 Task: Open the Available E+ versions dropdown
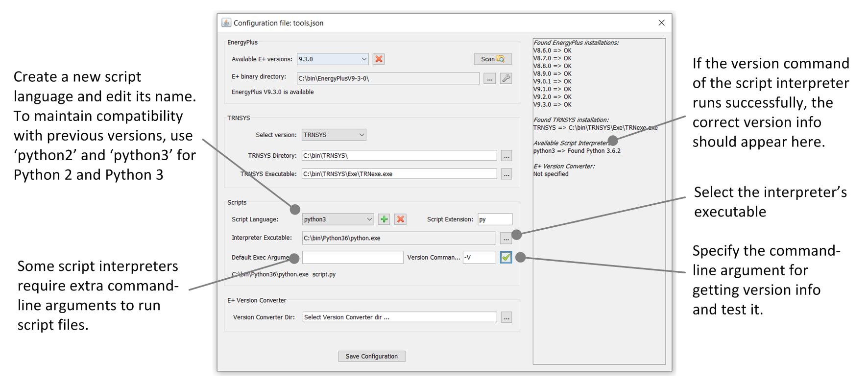tap(333, 59)
